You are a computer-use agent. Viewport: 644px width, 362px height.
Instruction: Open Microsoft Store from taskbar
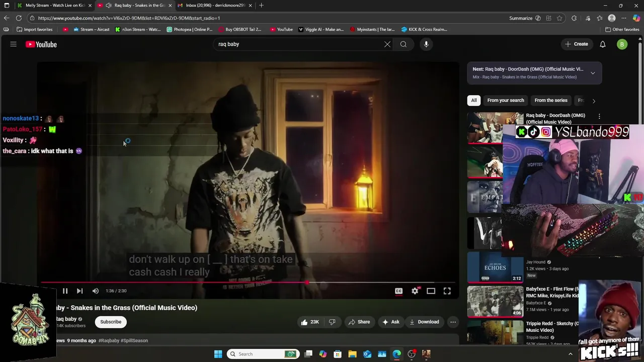[338, 354]
